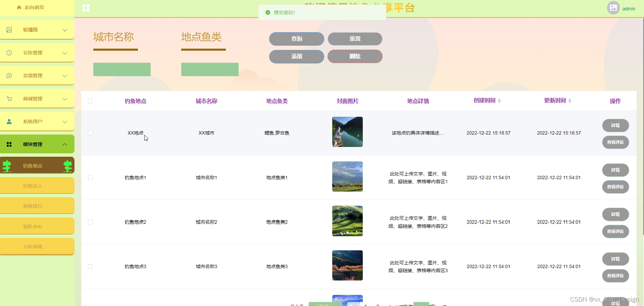Click the 2022-12-22 15:18:57 creation time cell
Image resolution: width=644 pixels, height=306 pixels.
488,133
